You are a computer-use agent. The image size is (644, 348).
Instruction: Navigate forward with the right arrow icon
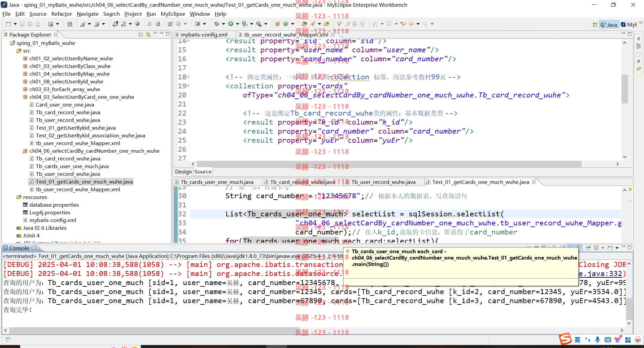pos(425,24)
